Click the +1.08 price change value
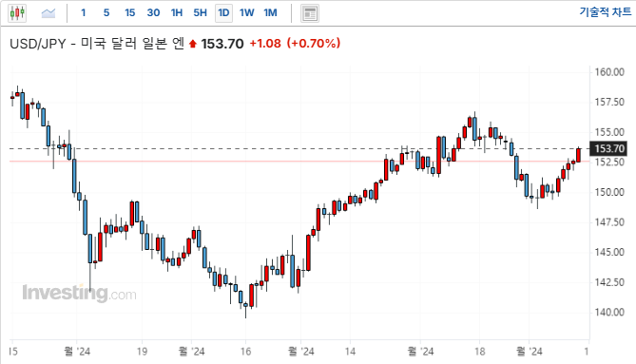 (x=265, y=44)
